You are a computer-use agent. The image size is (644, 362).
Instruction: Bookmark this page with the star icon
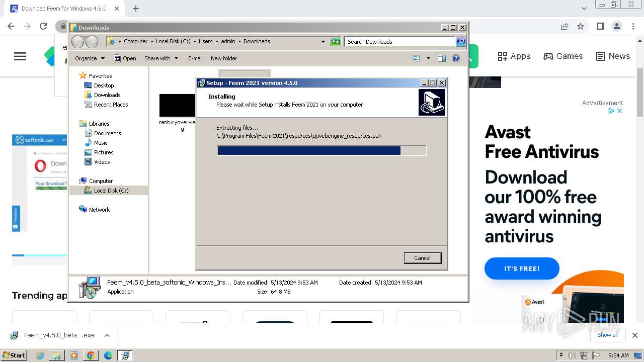581,26
